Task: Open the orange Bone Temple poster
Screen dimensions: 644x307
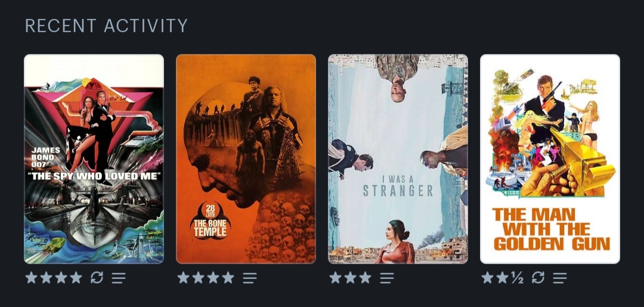Action: click(246, 159)
